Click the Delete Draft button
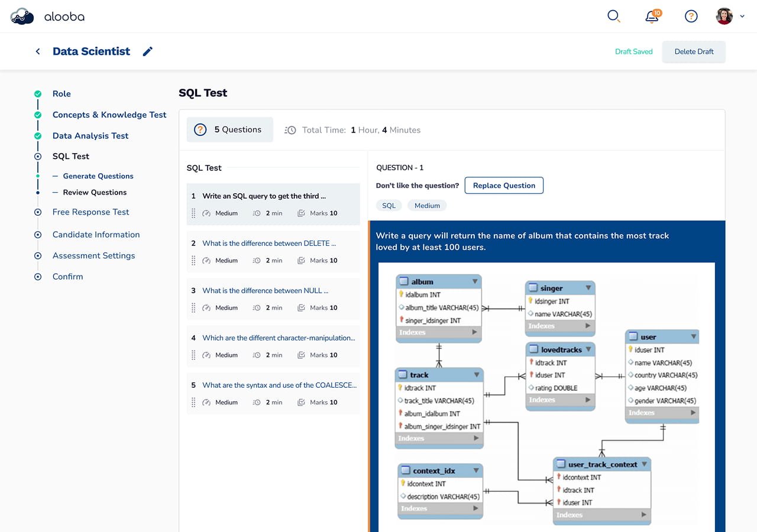The height and width of the screenshot is (532, 757). pyautogui.click(x=694, y=51)
